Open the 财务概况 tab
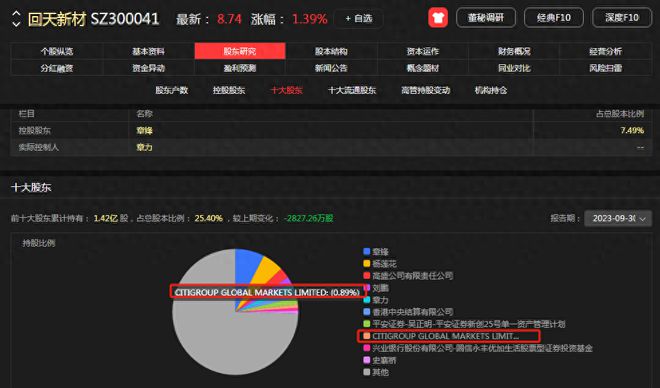Viewport: 660px width, 388px height. (x=514, y=51)
